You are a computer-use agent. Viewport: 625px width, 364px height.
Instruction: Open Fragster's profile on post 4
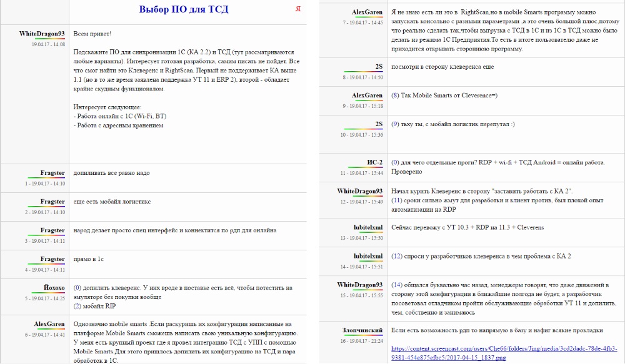52,259
